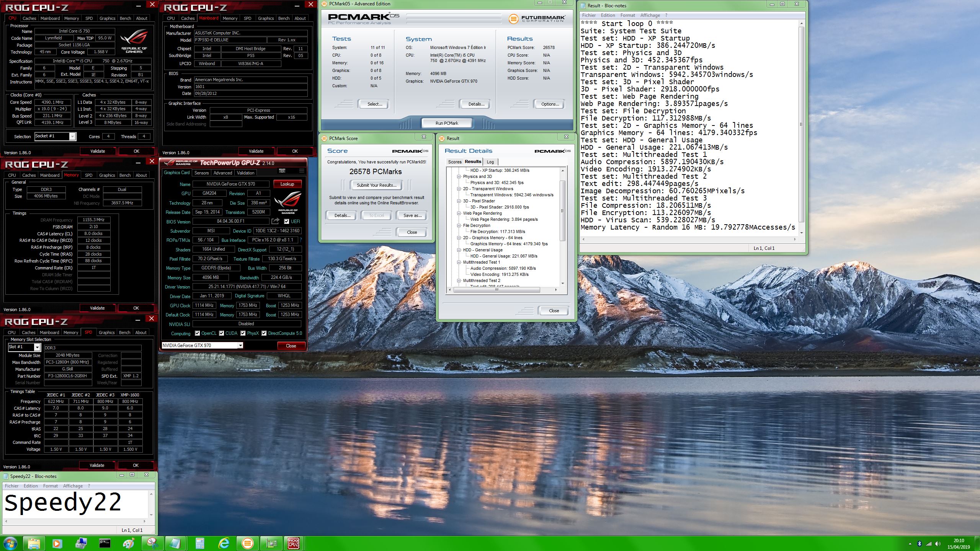The height and width of the screenshot is (551, 980).
Task: Click Run PCMark button
Action: click(447, 123)
